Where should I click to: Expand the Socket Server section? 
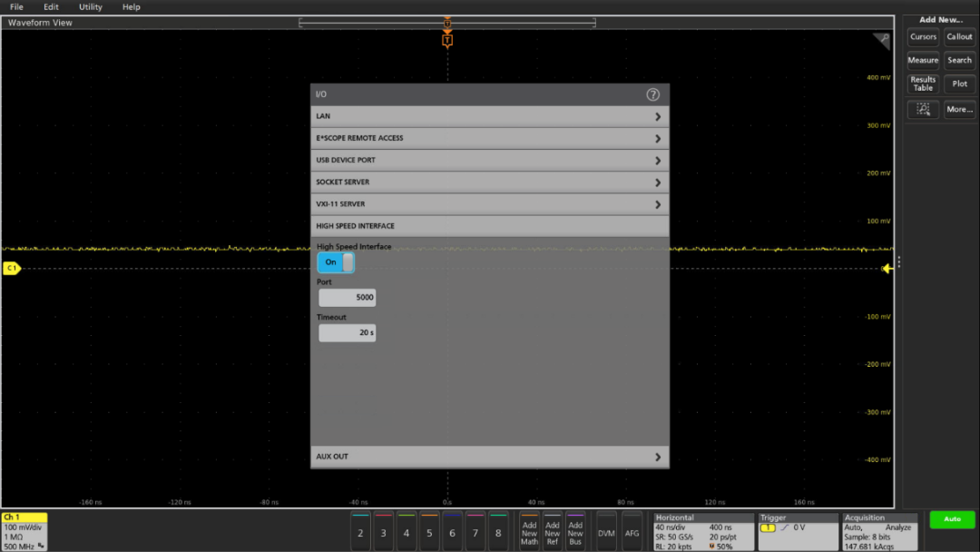tap(489, 182)
